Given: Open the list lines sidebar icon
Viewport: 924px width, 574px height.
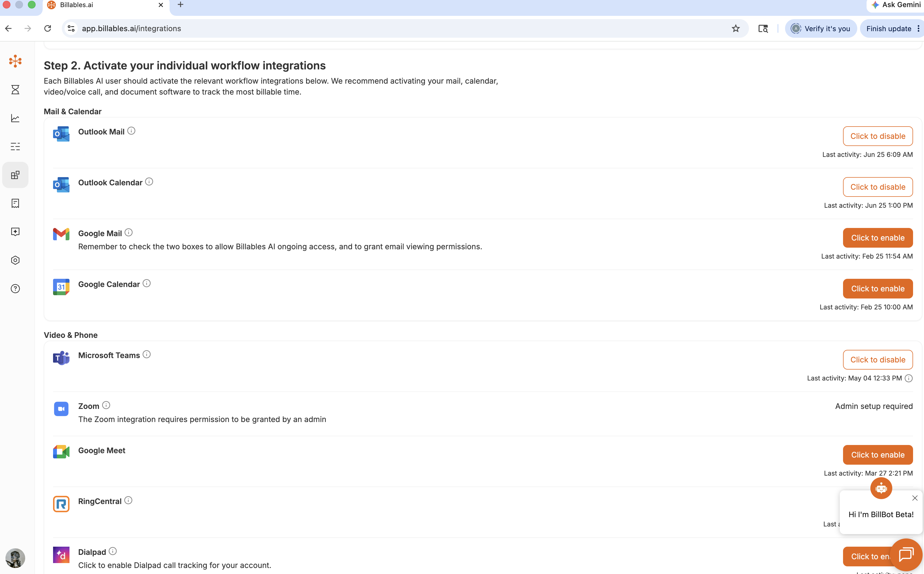Looking at the screenshot, I should (x=15, y=147).
